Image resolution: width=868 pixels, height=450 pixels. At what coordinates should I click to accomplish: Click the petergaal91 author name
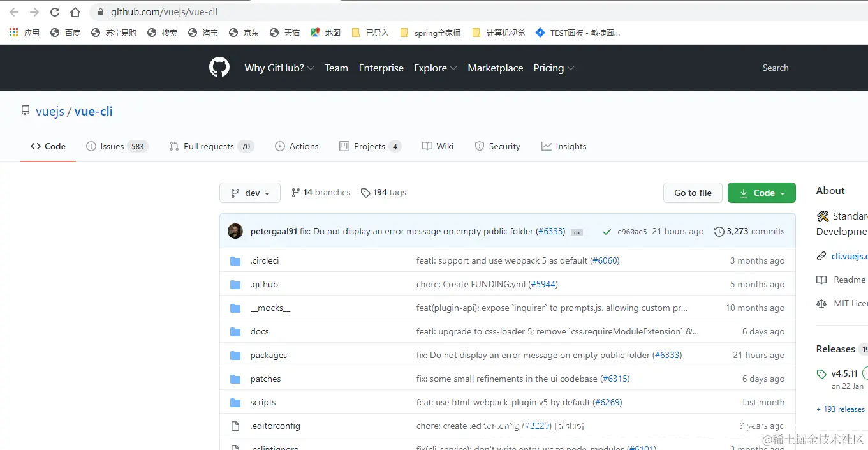click(274, 231)
